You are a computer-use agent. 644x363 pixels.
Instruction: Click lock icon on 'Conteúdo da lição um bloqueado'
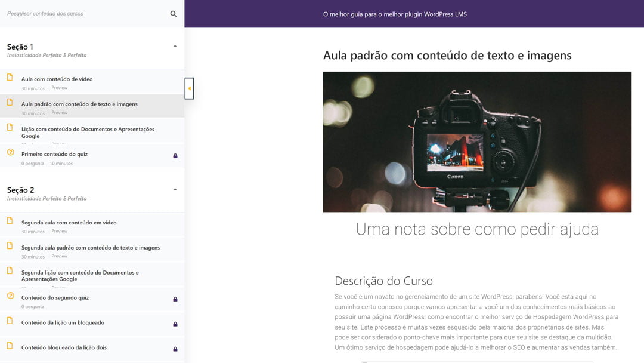click(x=175, y=324)
